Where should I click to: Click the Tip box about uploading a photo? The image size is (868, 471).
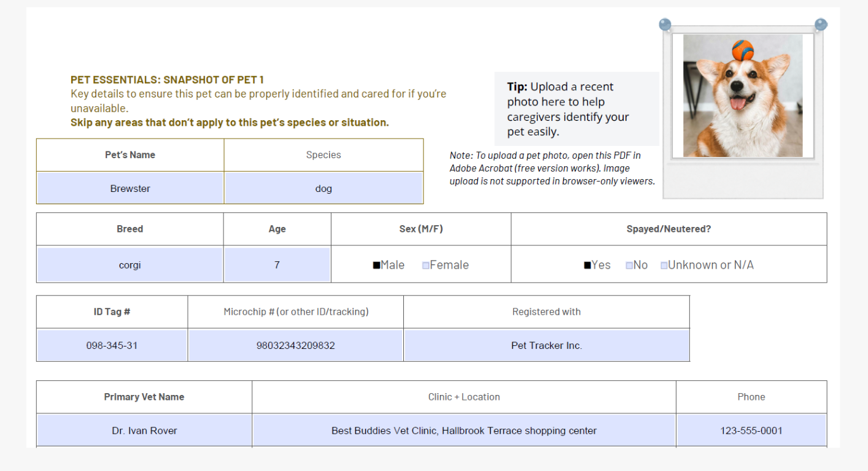point(576,109)
